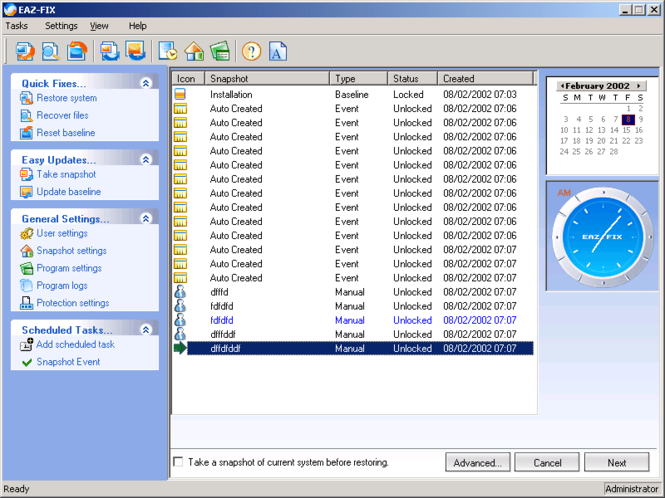
Task: Collapse the Quick Fixes panel
Action: 146,83
